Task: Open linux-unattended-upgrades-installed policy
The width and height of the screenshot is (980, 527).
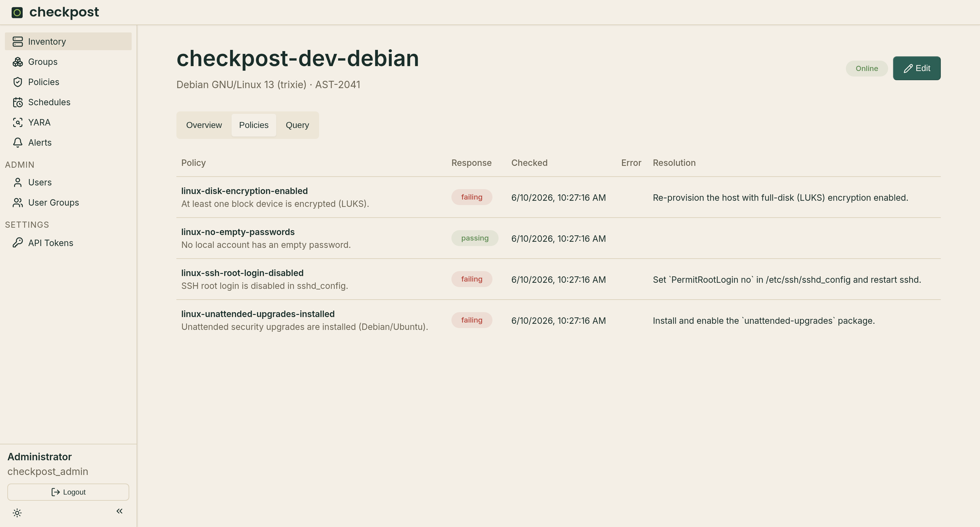Action: coord(258,314)
